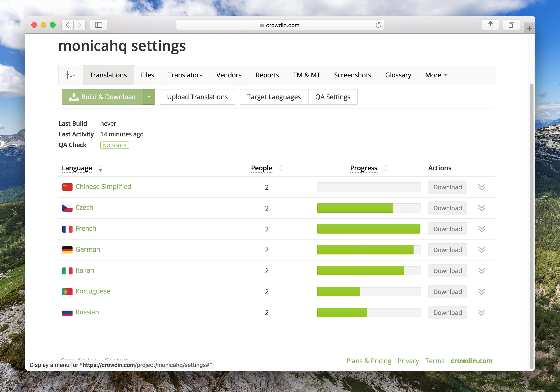The width and height of the screenshot is (560, 392).
Task: Click the German flag icon
Action: tap(67, 250)
